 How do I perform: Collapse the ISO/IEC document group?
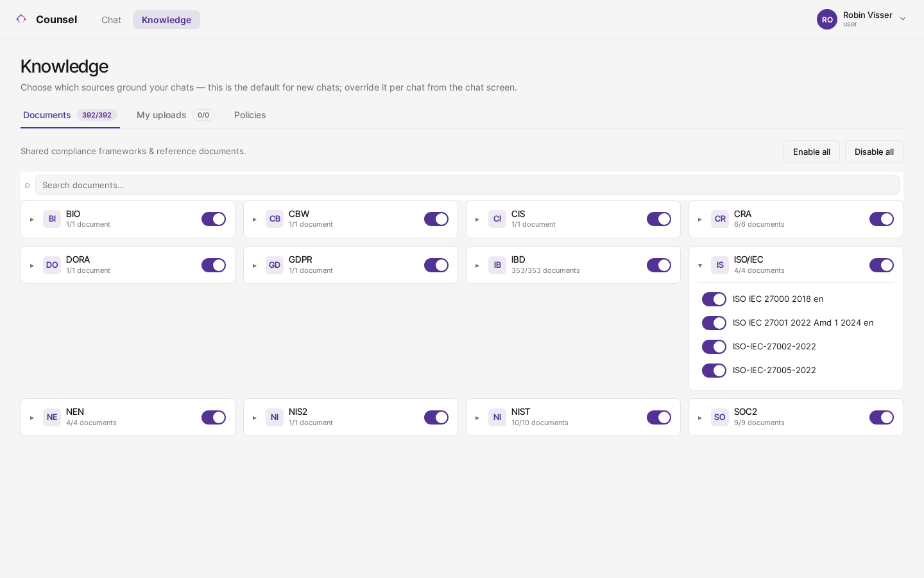pyautogui.click(x=700, y=266)
